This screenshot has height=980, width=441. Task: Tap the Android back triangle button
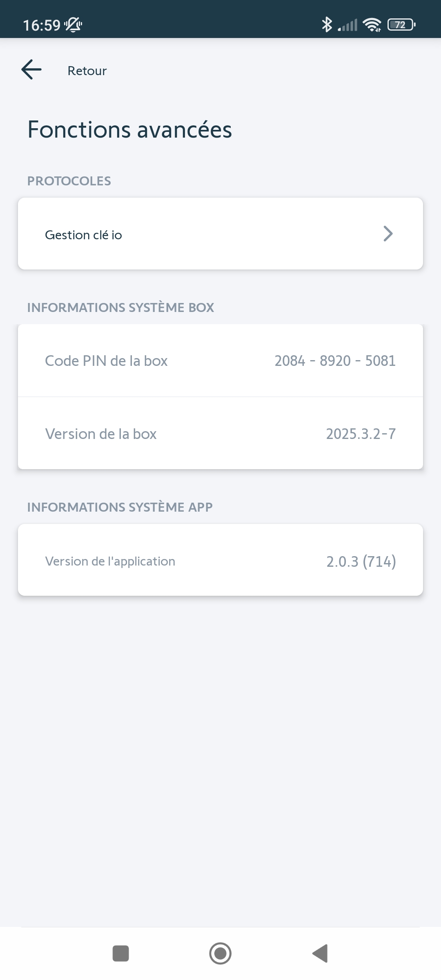point(320,953)
